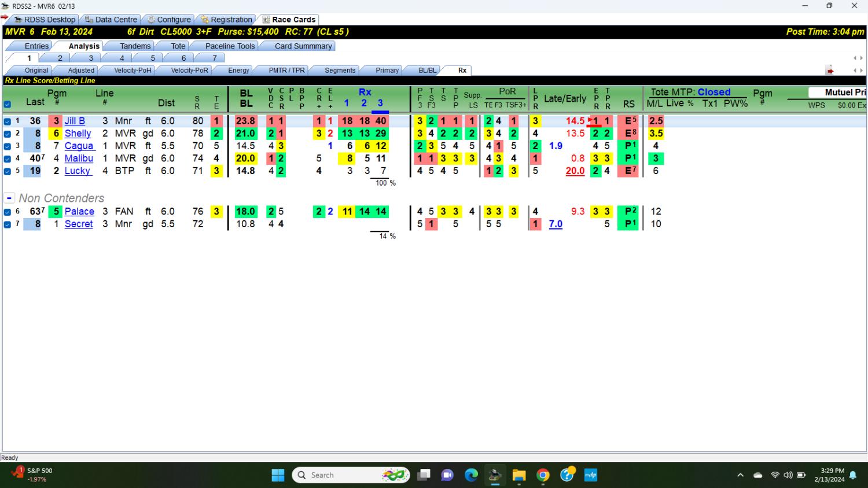Open the blue question mark help app
The image size is (868, 488).
[x=567, y=475]
